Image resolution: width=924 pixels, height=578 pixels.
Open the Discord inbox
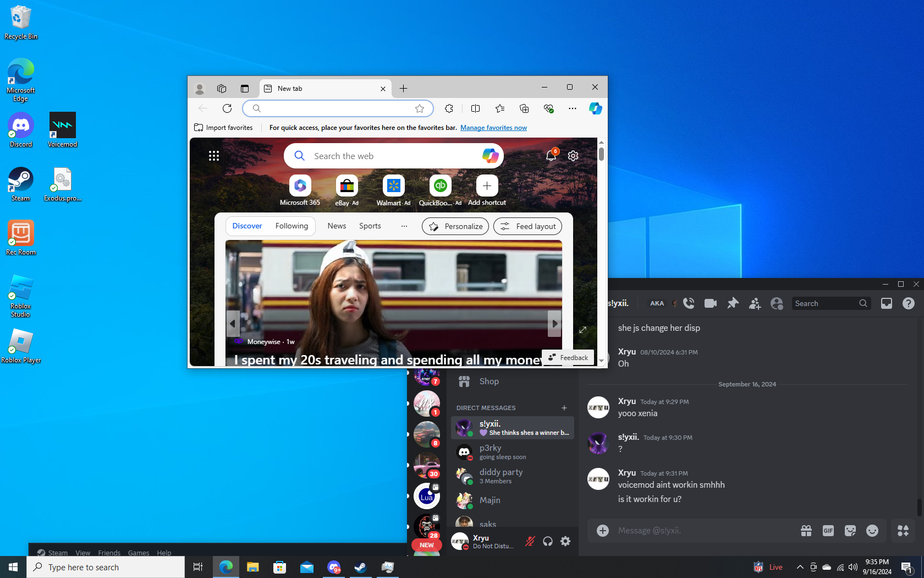(887, 303)
